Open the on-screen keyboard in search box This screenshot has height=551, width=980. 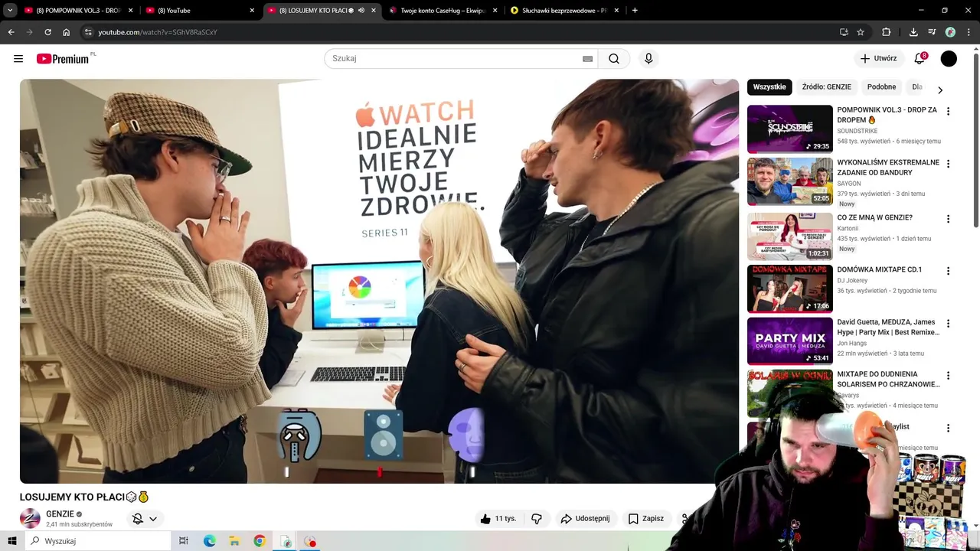[587, 59]
